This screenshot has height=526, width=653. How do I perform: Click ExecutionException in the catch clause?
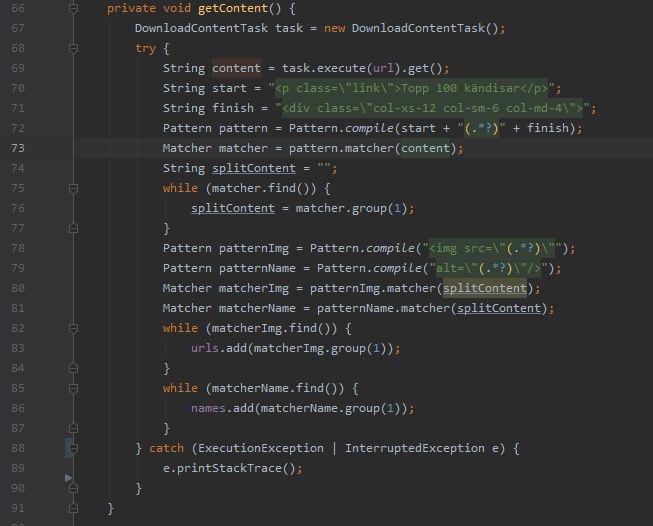[261, 448]
